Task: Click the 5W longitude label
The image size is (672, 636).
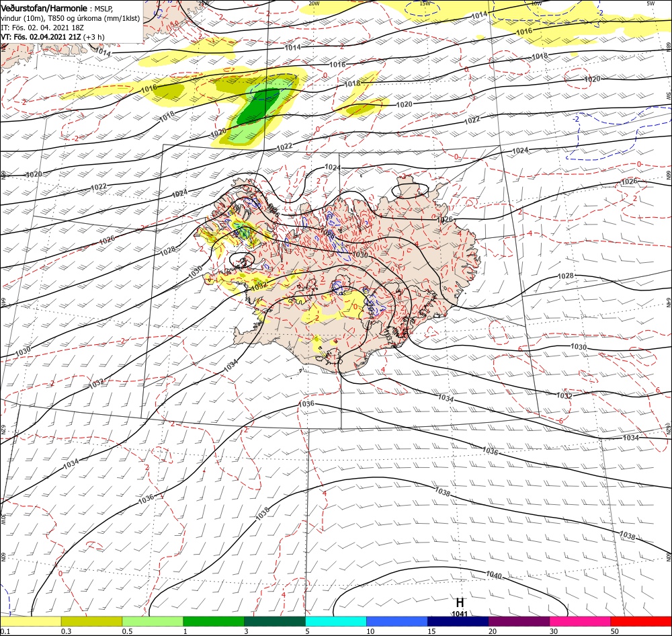Action: 651,3
